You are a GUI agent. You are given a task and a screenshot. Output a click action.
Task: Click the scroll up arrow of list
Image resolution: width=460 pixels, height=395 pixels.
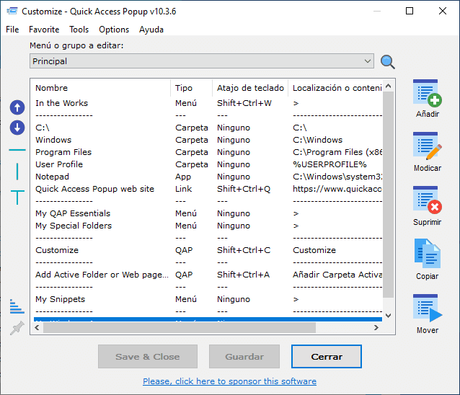[x=388, y=86]
